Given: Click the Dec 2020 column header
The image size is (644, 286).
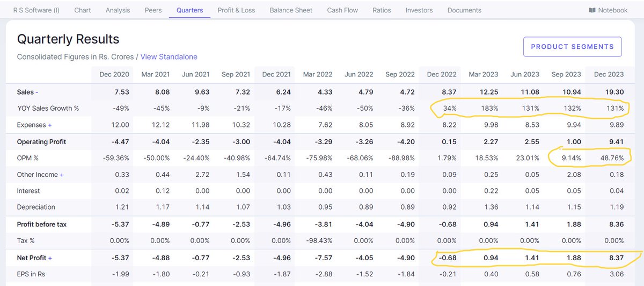Looking at the screenshot, I should coord(114,75).
